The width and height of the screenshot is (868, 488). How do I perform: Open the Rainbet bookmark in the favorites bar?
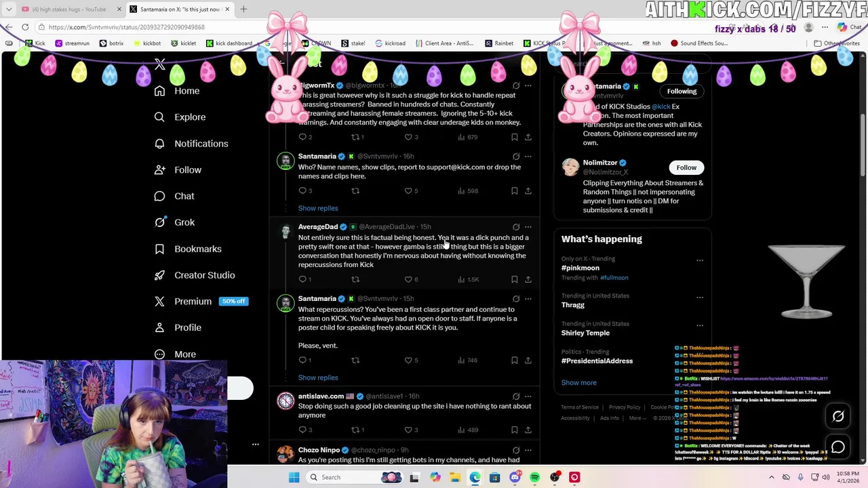tap(499, 43)
